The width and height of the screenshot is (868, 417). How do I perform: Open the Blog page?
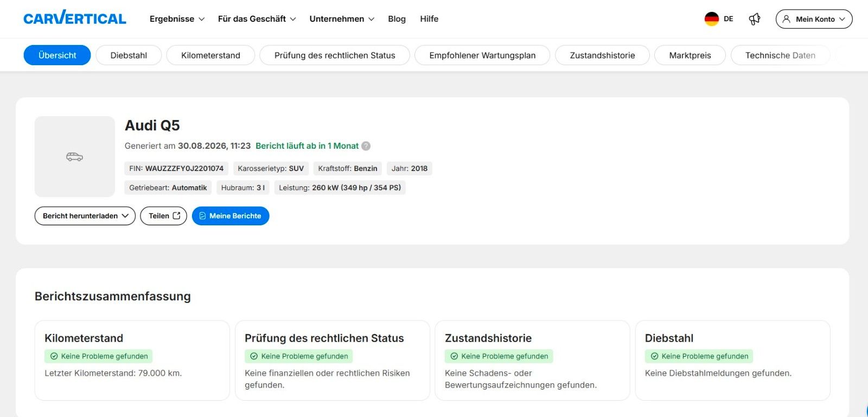tap(397, 19)
